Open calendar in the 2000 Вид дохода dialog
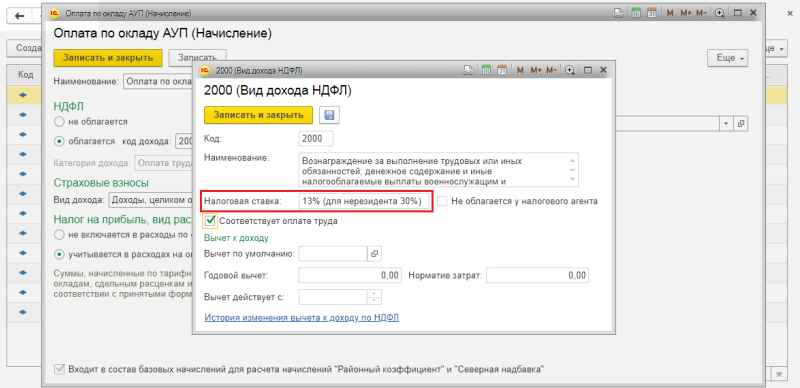The image size is (800, 388). (x=502, y=70)
